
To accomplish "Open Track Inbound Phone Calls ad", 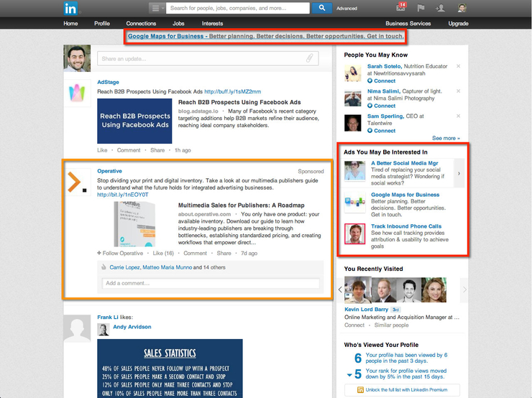I will click(x=406, y=226).
